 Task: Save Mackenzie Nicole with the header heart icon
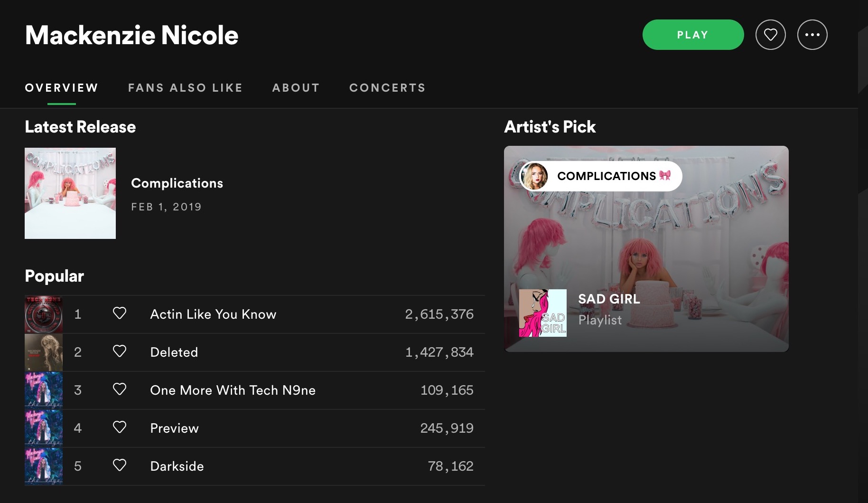pos(770,35)
